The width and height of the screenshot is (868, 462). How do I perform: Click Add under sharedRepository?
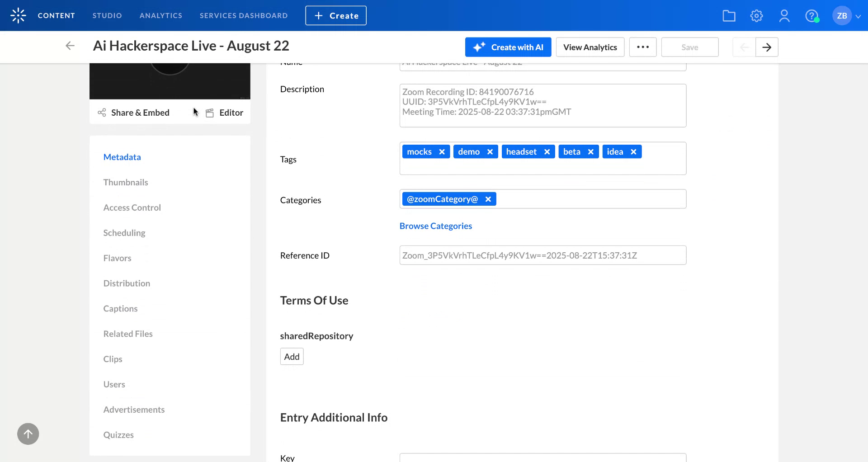point(292,356)
